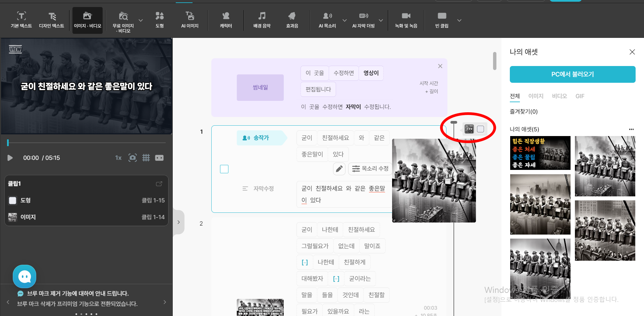
Task: Expand the 즐겨찾기(0) favorites section
Action: point(524,112)
